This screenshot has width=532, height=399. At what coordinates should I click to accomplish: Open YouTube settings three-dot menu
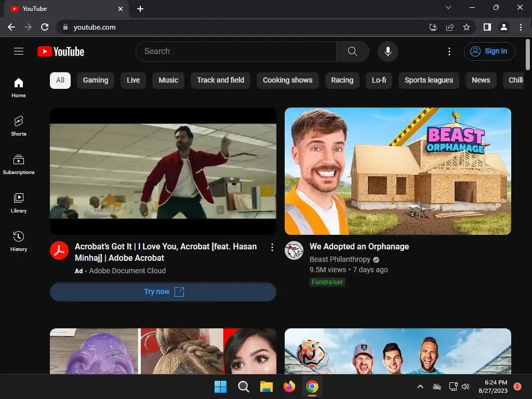pos(449,51)
